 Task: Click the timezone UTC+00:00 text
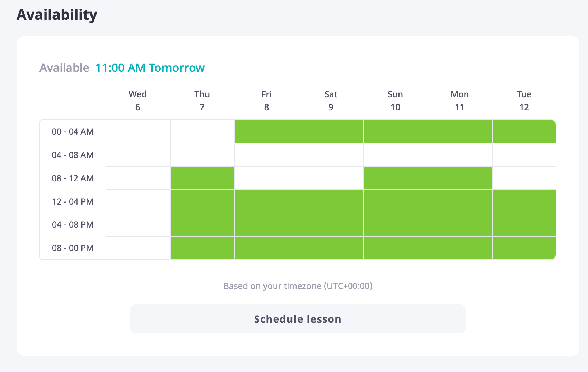point(298,286)
